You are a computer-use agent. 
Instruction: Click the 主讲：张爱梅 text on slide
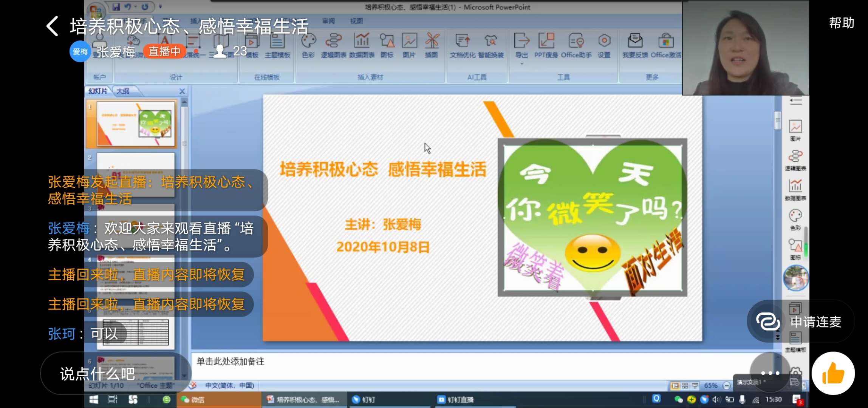tap(383, 224)
